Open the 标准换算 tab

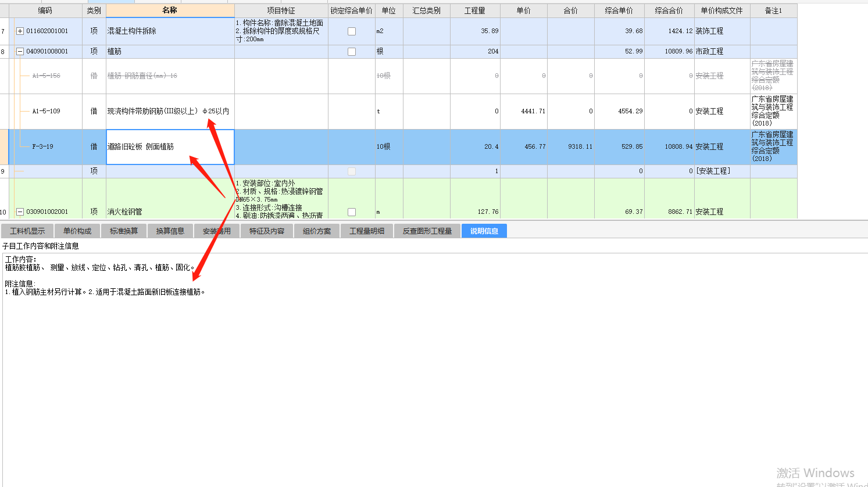124,231
